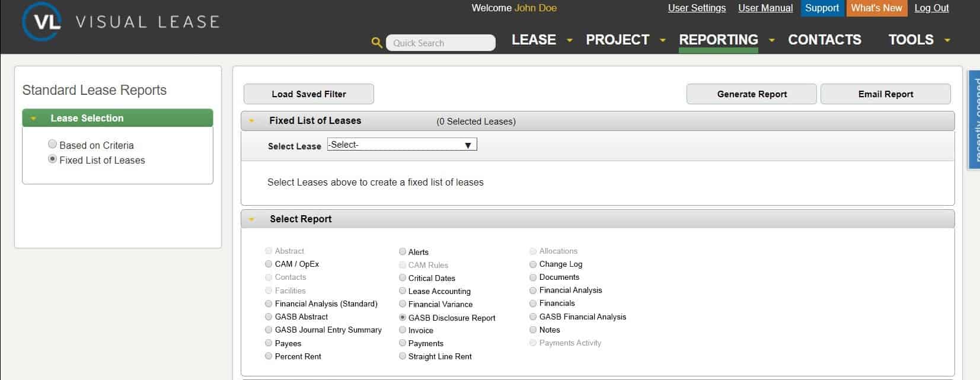This screenshot has width=980, height=380.
Task: Collapse the Lease Selection panel header
Action: click(117, 118)
